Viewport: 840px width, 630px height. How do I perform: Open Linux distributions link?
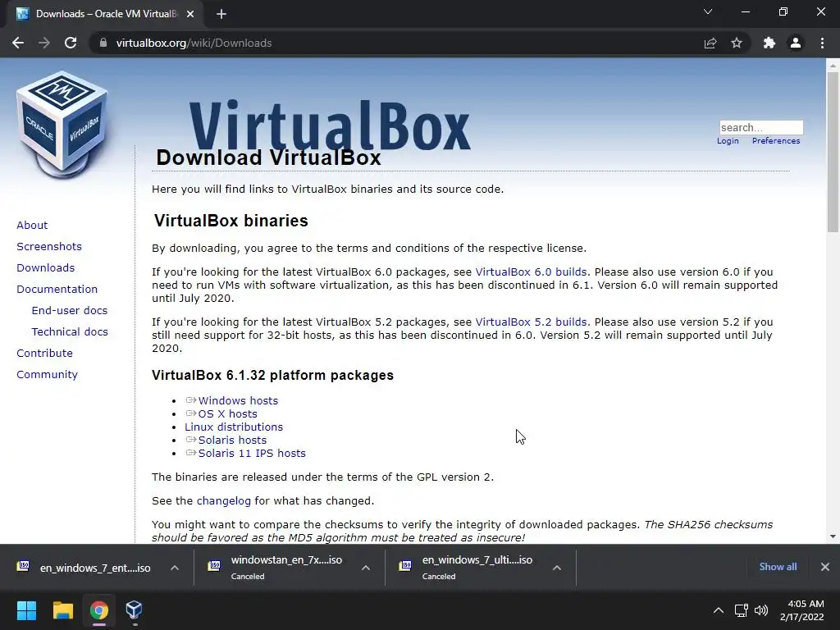(234, 427)
